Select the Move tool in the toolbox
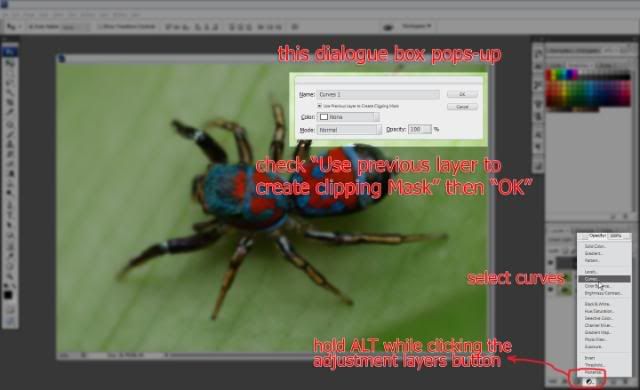 tap(9, 52)
